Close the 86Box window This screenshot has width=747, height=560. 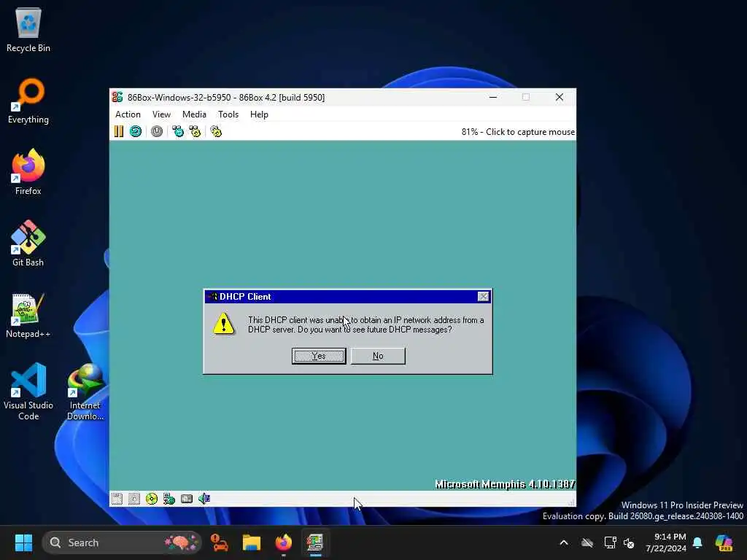tap(560, 97)
